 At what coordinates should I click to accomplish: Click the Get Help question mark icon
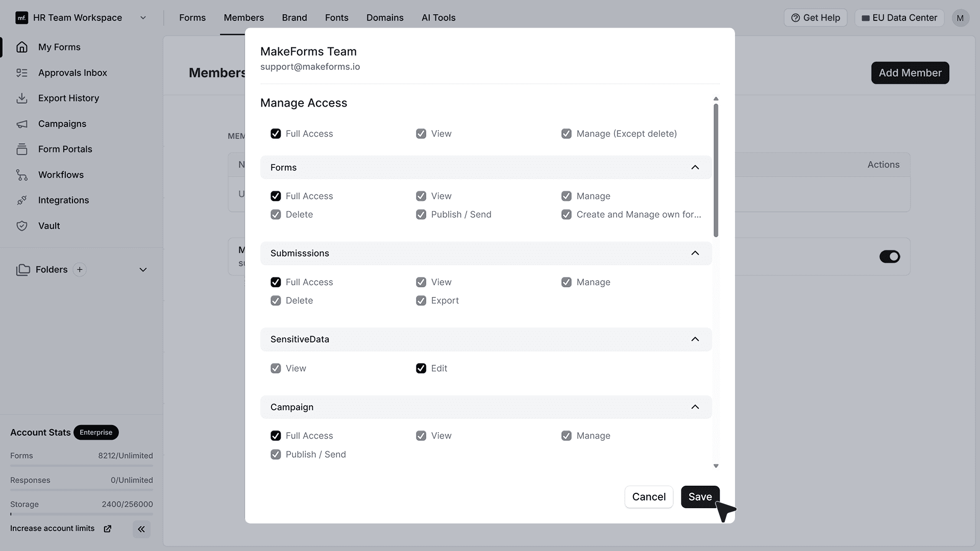(795, 18)
